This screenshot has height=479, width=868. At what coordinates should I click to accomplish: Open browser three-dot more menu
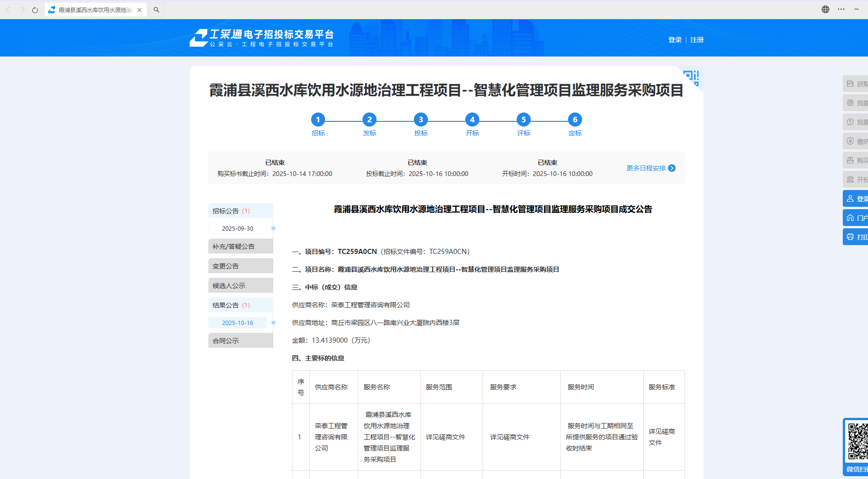[841, 9]
